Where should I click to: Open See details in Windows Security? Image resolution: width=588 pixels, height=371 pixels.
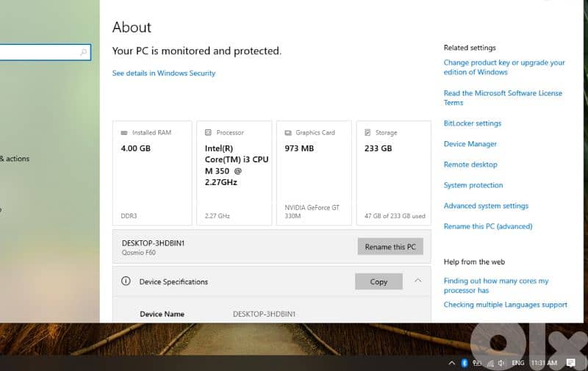click(x=164, y=73)
